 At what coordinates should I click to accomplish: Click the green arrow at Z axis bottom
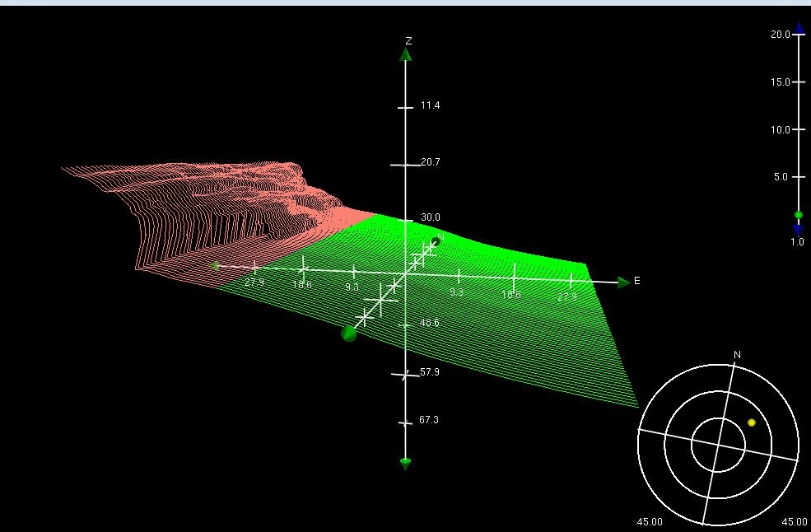[x=405, y=464]
